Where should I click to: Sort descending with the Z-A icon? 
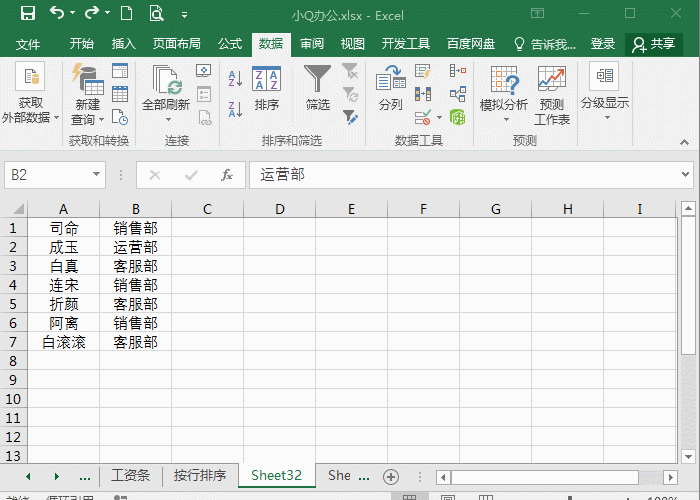(x=235, y=109)
